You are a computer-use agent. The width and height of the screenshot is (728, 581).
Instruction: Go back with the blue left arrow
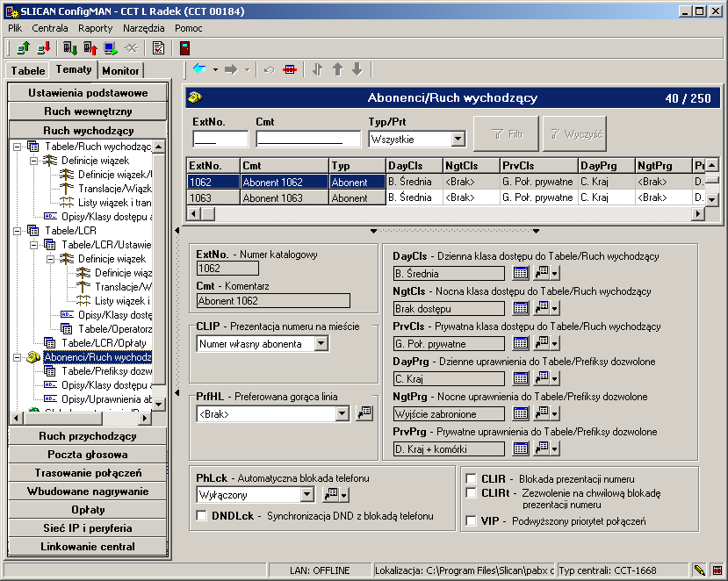coord(199,69)
